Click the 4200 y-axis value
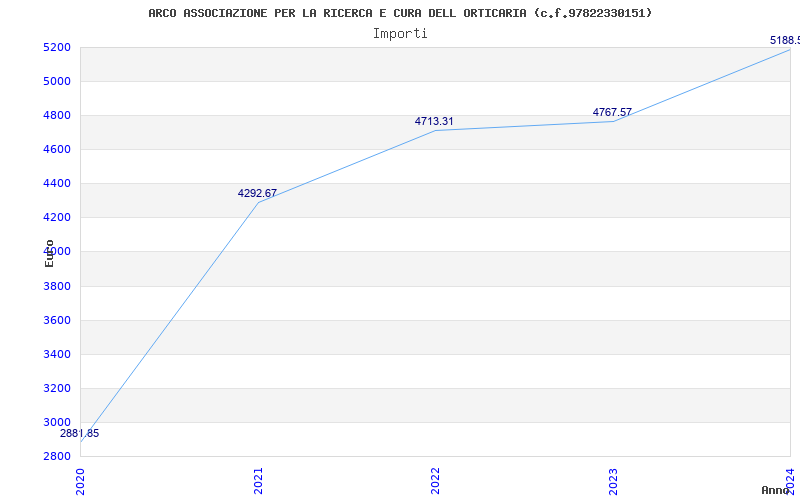Screen dimensions: 800x500 coord(56,218)
